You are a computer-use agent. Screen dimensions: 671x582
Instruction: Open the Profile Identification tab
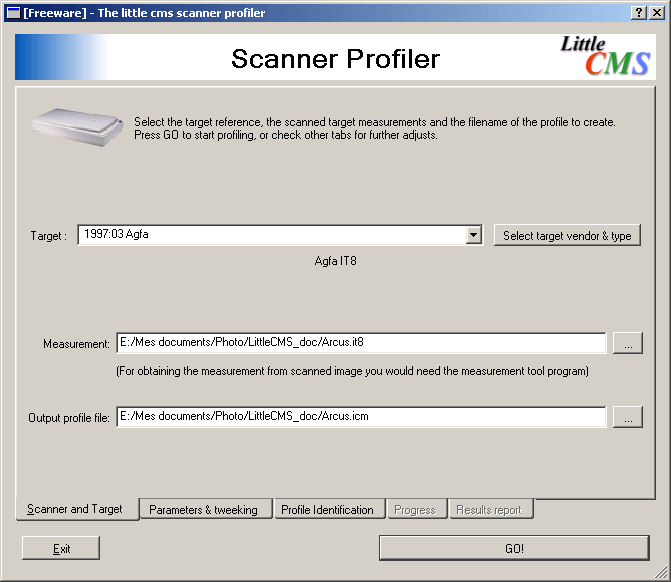(330, 509)
